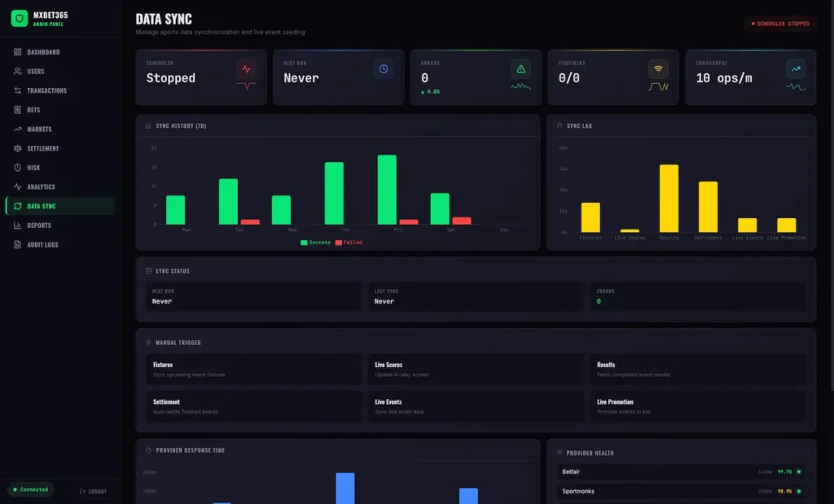Click the Markets trend icon in sidebar
Viewport: 834px width, 504px height.
click(x=18, y=129)
